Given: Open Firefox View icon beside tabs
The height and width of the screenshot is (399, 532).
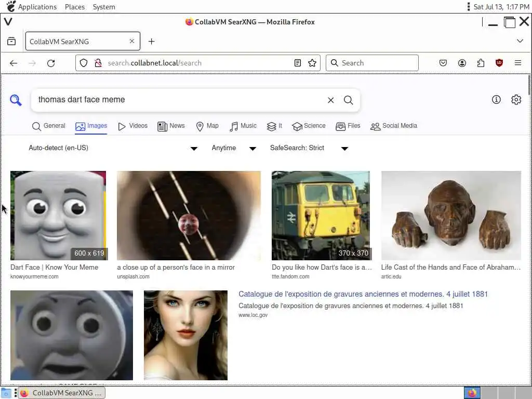Looking at the screenshot, I should [x=11, y=42].
